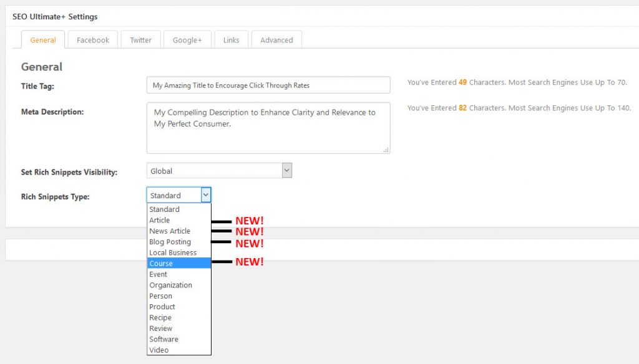Expand the Rich Snippets Visibility dropdown
Image resolution: width=639 pixels, height=364 pixels.
point(219,171)
